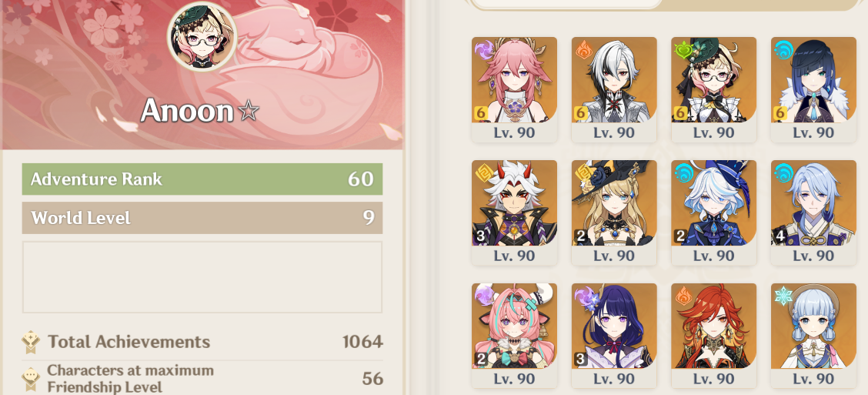Viewport: 868px width, 395px height.
Task: Click the Adventure Rank 60 bar
Action: pyautogui.click(x=202, y=179)
